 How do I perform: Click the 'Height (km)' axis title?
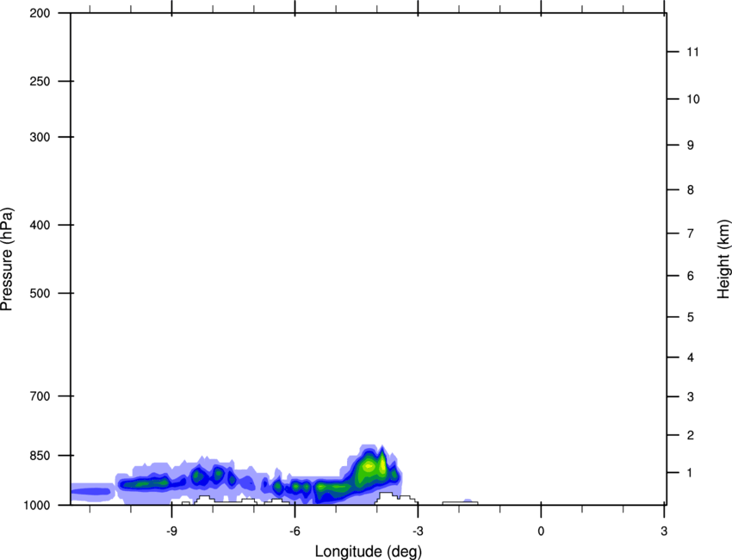(723, 259)
